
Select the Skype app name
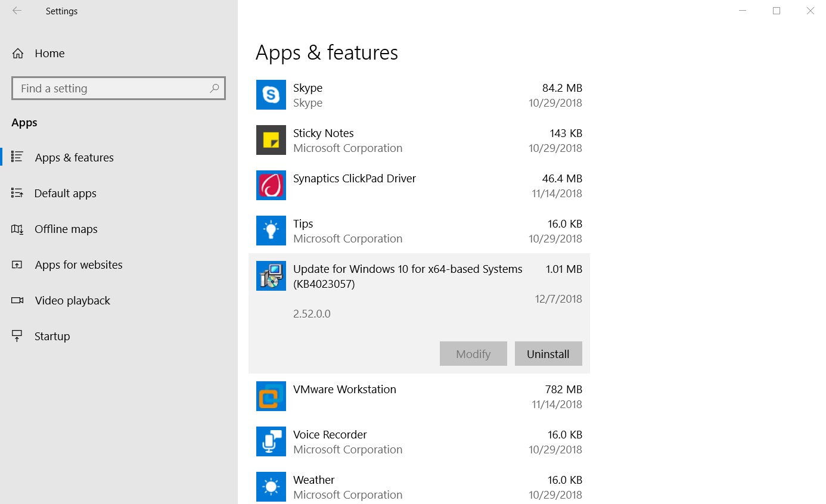pyautogui.click(x=308, y=88)
